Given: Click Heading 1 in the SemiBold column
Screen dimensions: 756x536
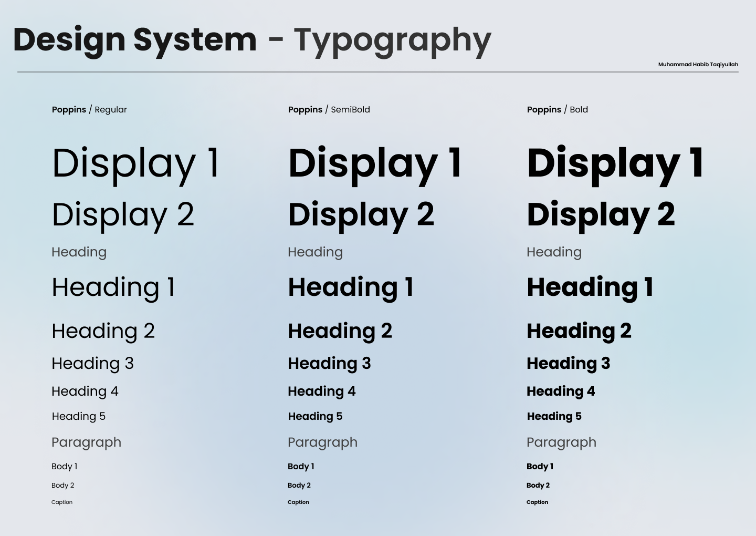Looking at the screenshot, I should point(351,287).
